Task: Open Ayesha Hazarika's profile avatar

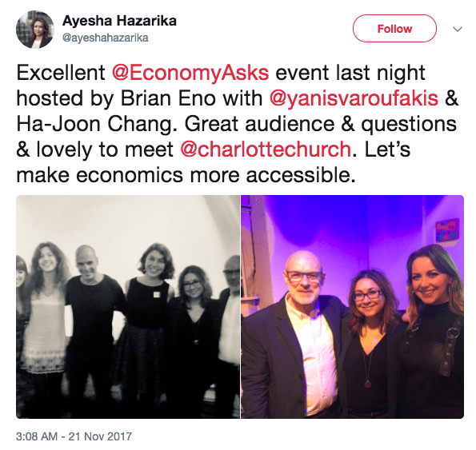Action: [35, 30]
